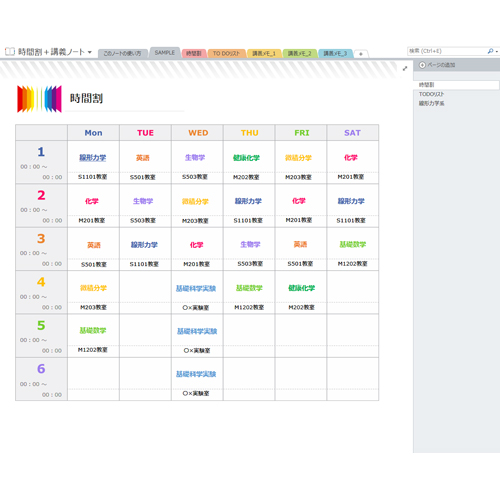Select the Mon column header cell
The image size is (500, 500).
(93, 133)
